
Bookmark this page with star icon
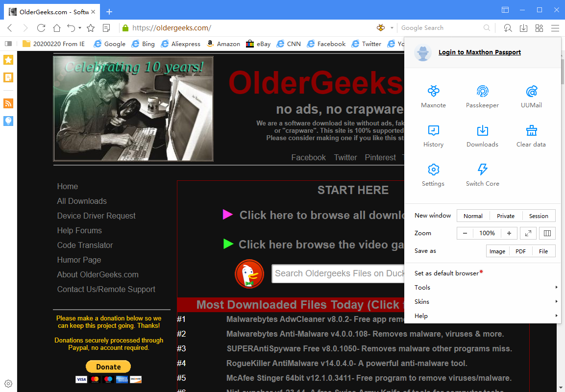coord(91,28)
